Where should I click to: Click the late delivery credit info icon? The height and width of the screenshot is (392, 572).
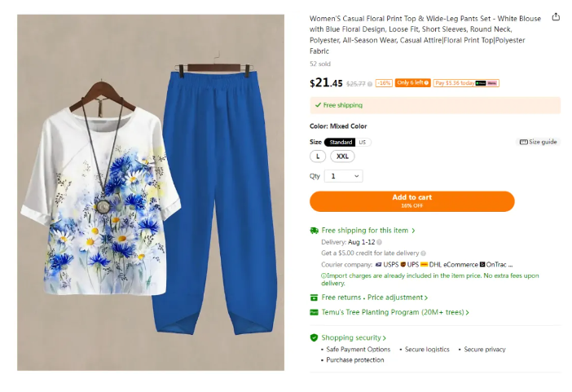(x=423, y=253)
